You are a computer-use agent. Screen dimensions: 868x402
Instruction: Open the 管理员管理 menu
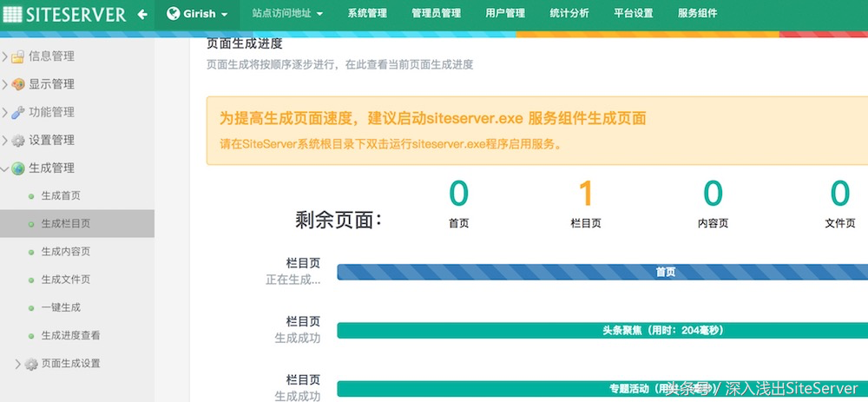click(x=436, y=14)
